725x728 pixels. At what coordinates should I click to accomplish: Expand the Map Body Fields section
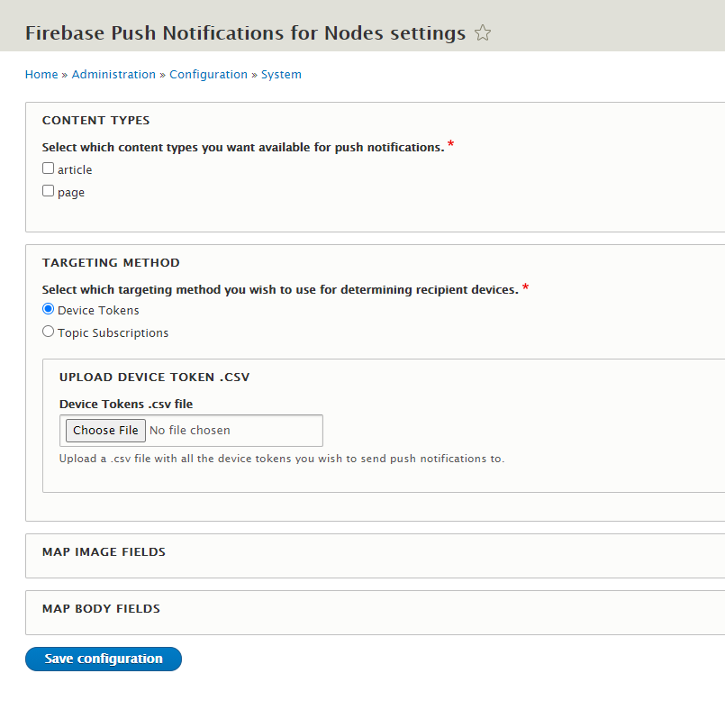(100, 608)
